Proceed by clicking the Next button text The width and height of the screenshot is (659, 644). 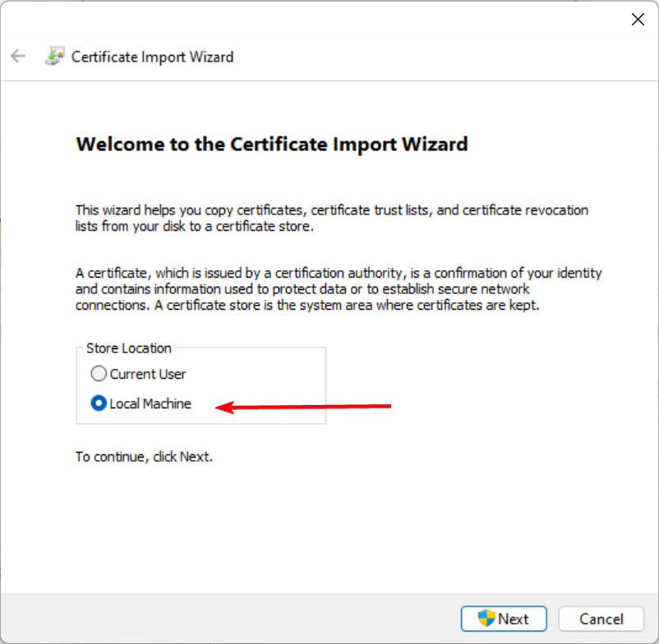click(x=514, y=619)
